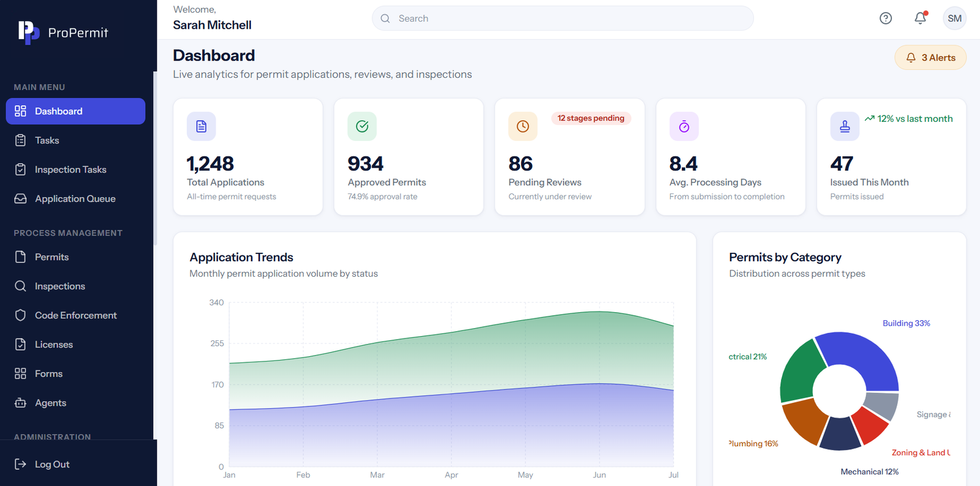980x486 pixels.
Task: Click the Application Trends heading
Action: pos(241,257)
